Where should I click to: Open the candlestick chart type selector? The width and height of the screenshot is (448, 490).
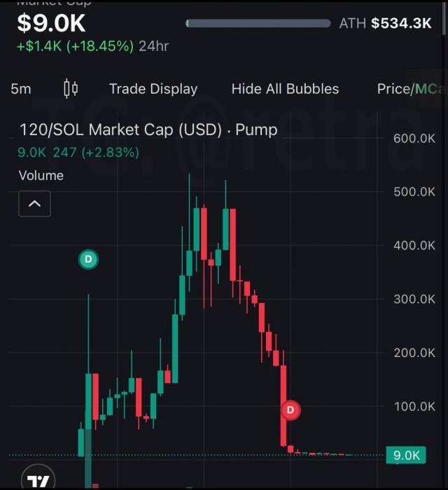tap(71, 89)
